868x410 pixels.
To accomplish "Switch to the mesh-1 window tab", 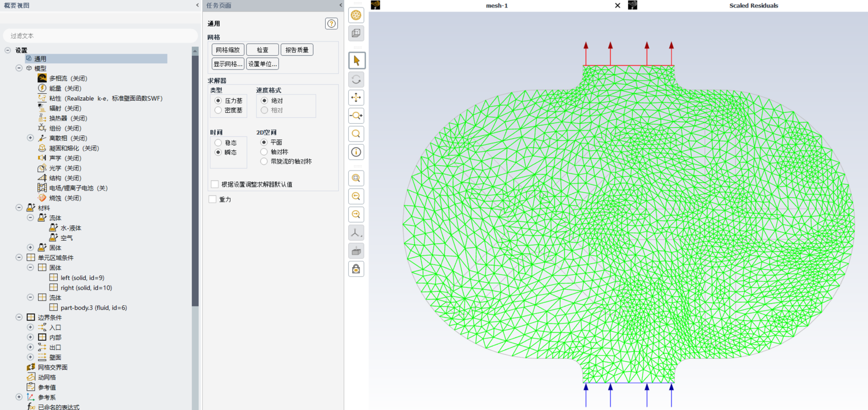I will tap(497, 6).
